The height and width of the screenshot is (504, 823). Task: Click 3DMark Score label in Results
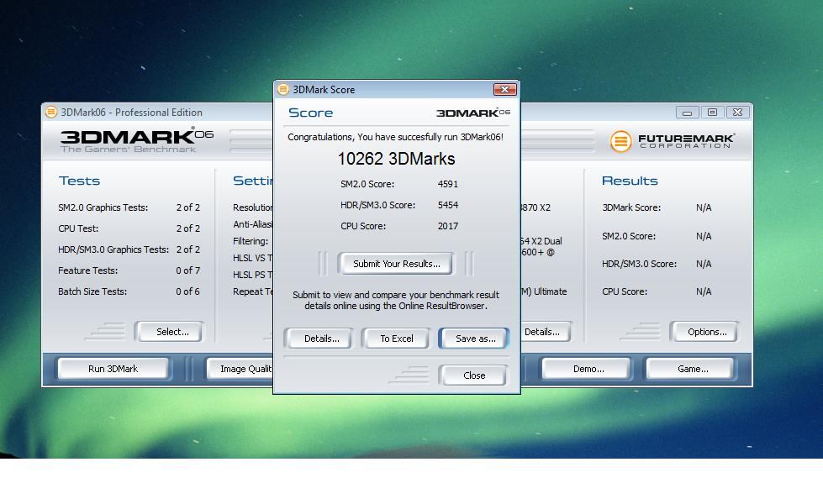(x=631, y=207)
